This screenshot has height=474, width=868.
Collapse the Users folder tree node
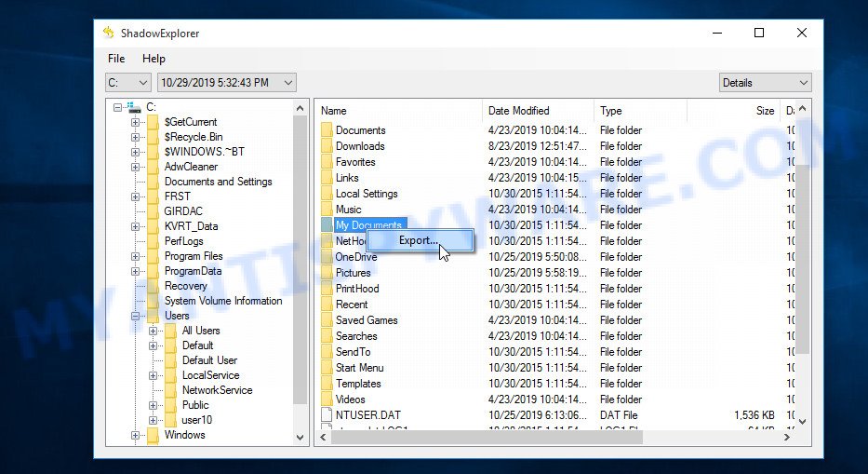[135, 316]
